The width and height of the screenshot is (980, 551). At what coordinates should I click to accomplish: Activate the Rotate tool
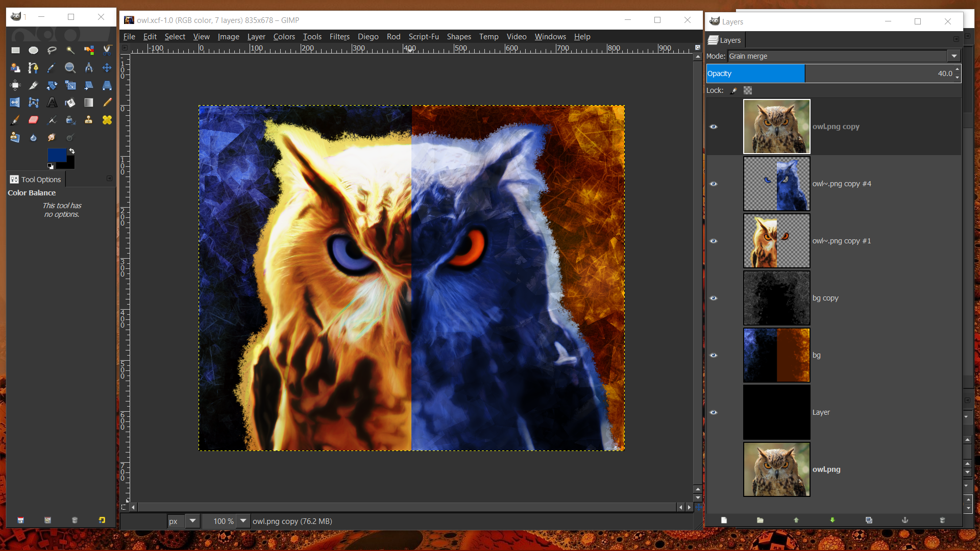pos(52,85)
